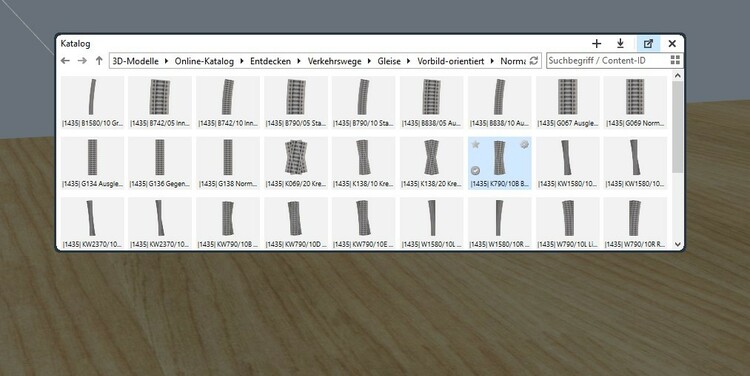Select the KW790/10E track thumbnail

tap(364, 223)
